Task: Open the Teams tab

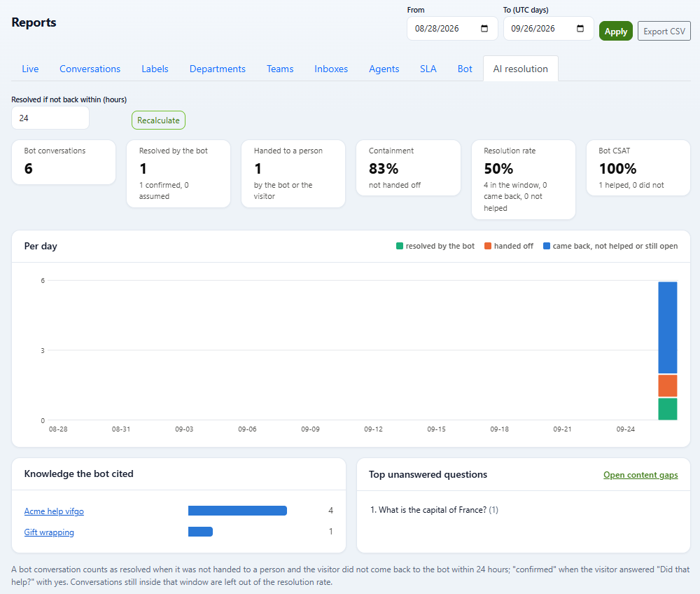Action: (x=280, y=69)
